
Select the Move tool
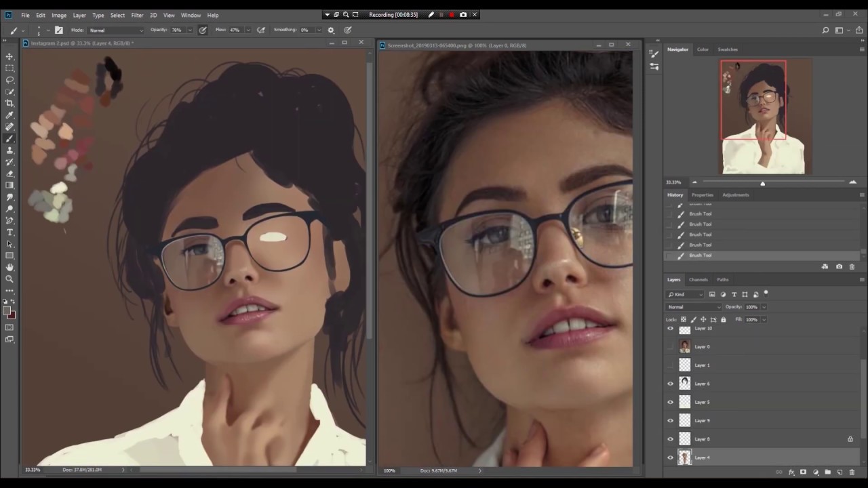coord(9,56)
